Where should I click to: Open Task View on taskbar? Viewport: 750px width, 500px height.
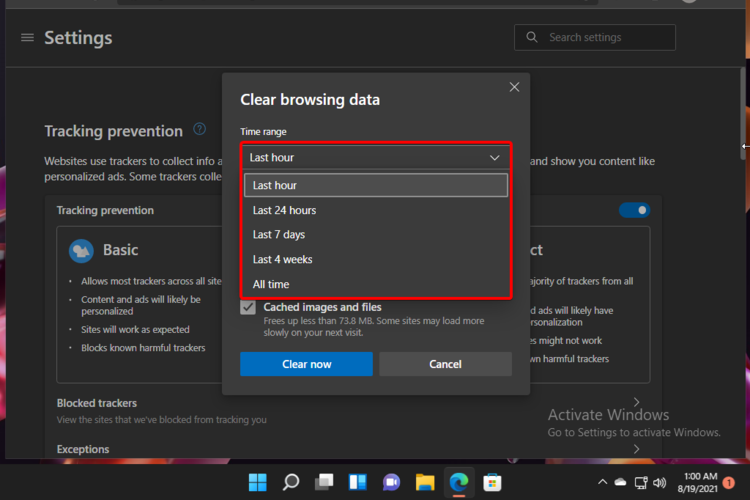[324, 482]
